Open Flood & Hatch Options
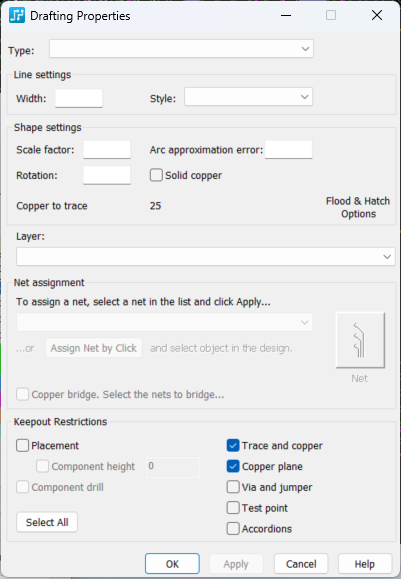This screenshot has height=579, width=401. (358, 207)
